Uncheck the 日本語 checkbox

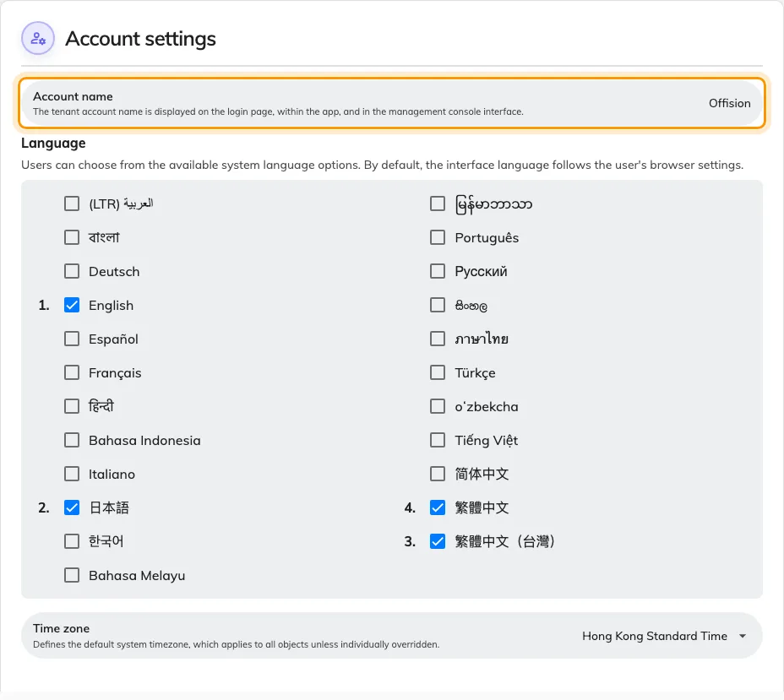coord(72,507)
